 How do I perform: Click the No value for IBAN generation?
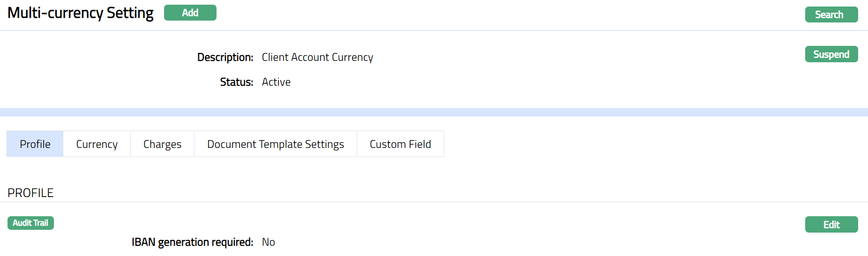pyautogui.click(x=268, y=242)
